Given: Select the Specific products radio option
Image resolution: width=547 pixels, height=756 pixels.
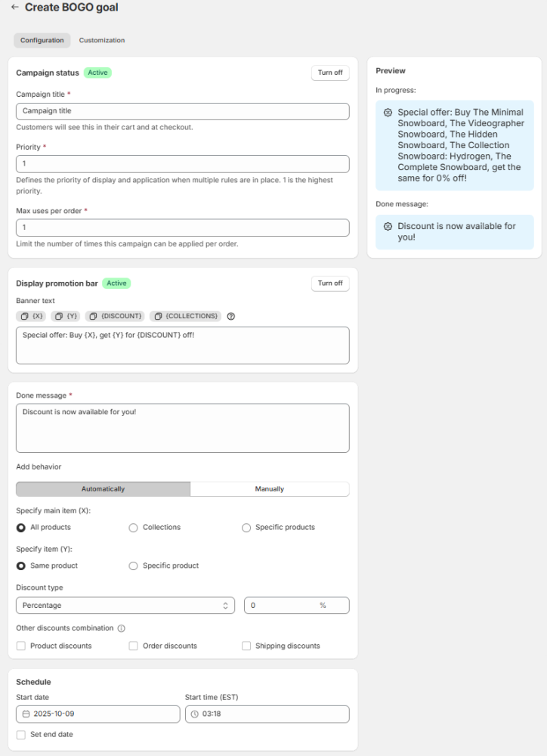Looking at the screenshot, I should tap(246, 528).
